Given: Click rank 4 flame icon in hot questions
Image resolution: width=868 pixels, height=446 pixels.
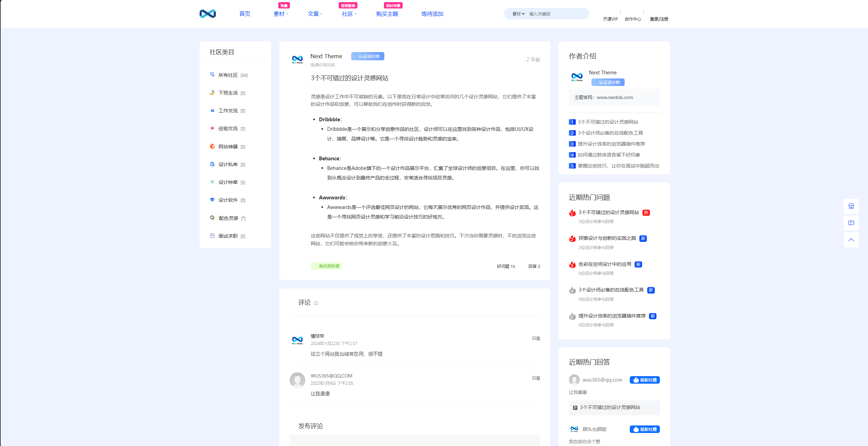Looking at the screenshot, I should click(x=572, y=290).
